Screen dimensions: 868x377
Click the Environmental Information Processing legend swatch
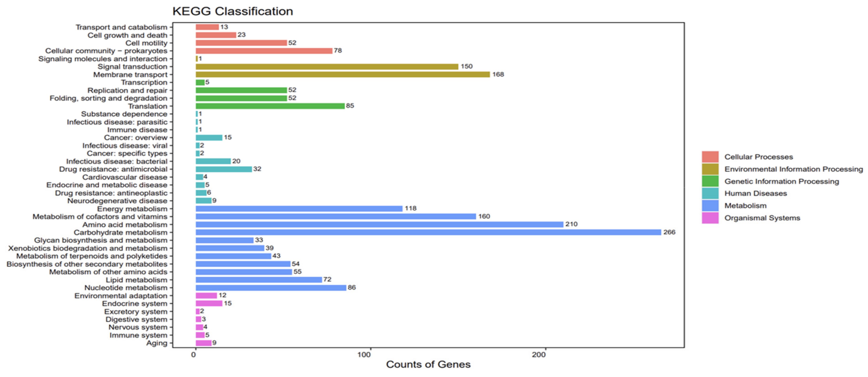coord(710,169)
